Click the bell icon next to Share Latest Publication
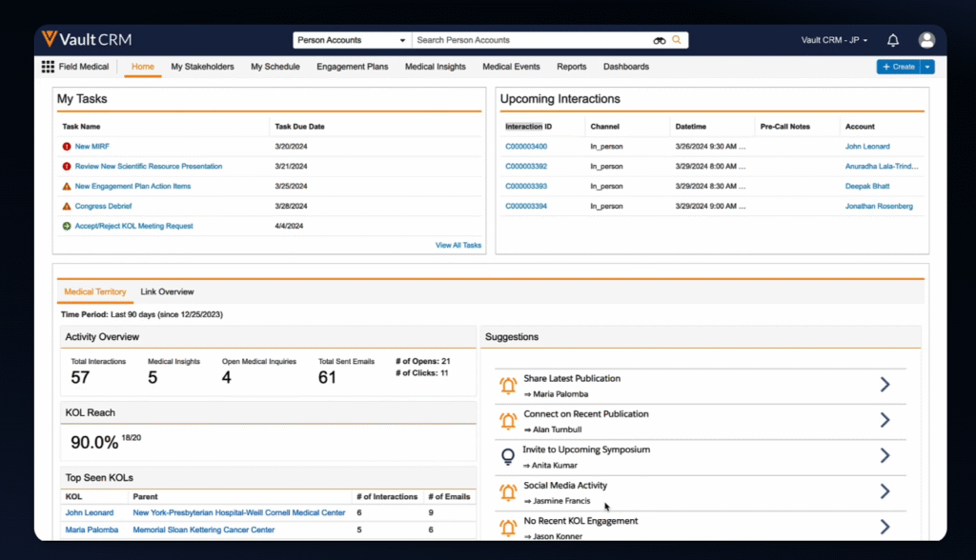The image size is (976, 560). 508,384
